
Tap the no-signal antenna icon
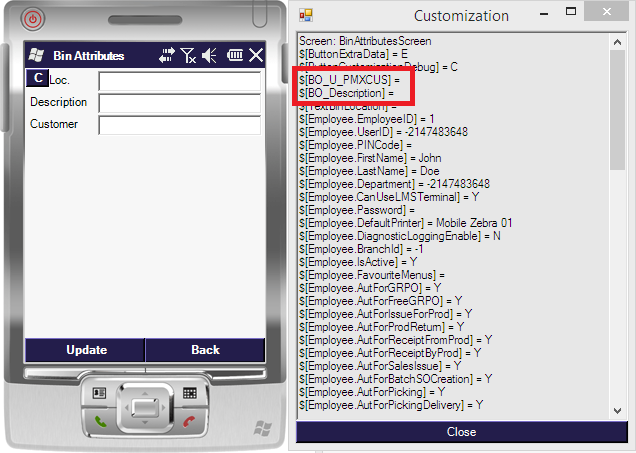(x=188, y=56)
